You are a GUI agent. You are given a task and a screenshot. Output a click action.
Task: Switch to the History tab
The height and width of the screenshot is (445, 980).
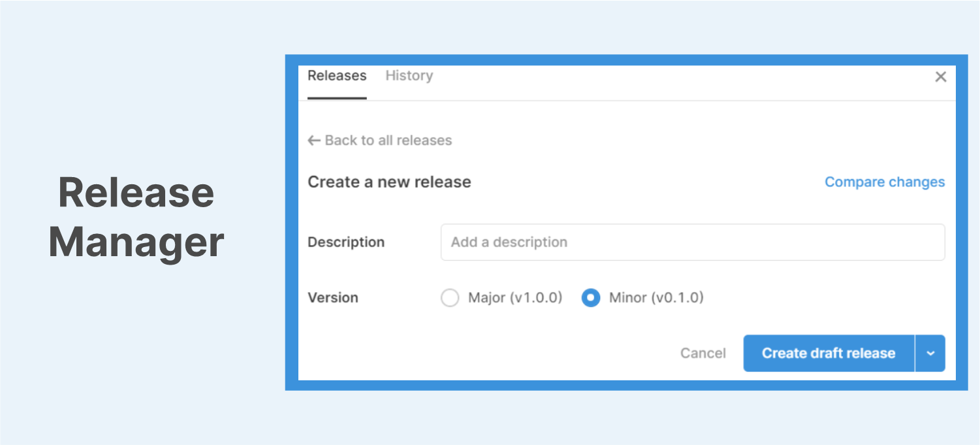(x=409, y=76)
